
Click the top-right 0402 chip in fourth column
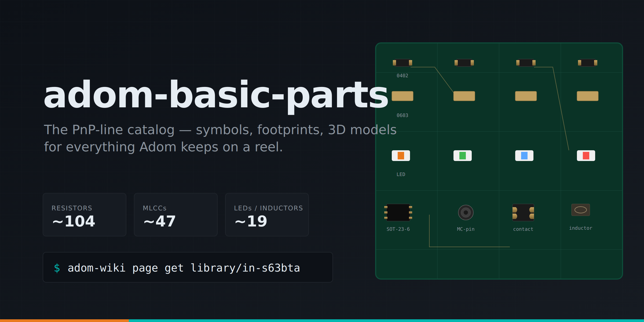(588, 63)
